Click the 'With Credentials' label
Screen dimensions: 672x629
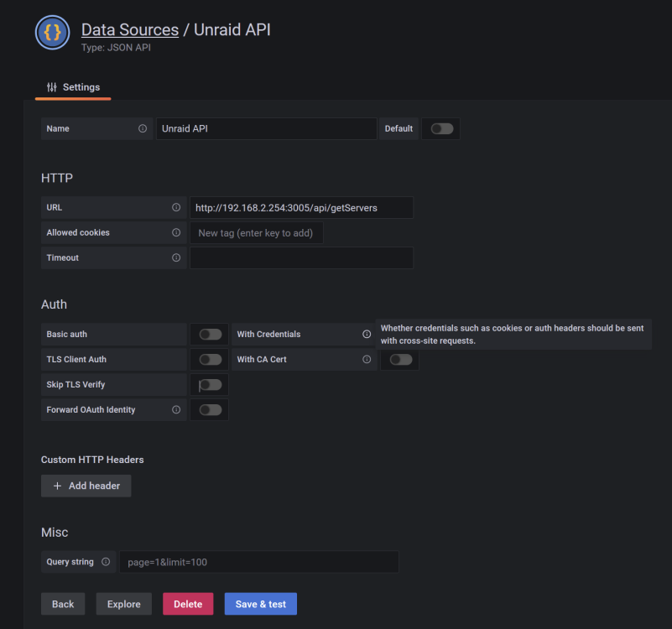pos(268,335)
